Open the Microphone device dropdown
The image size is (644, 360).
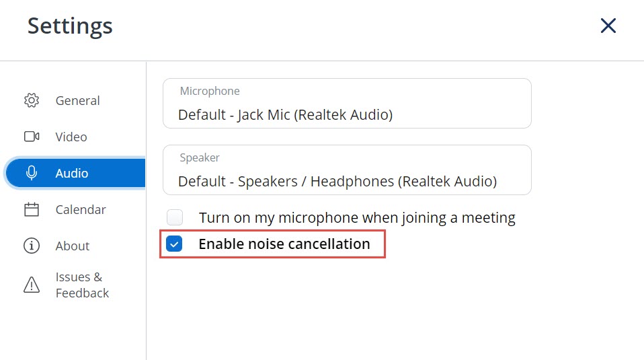coord(347,103)
